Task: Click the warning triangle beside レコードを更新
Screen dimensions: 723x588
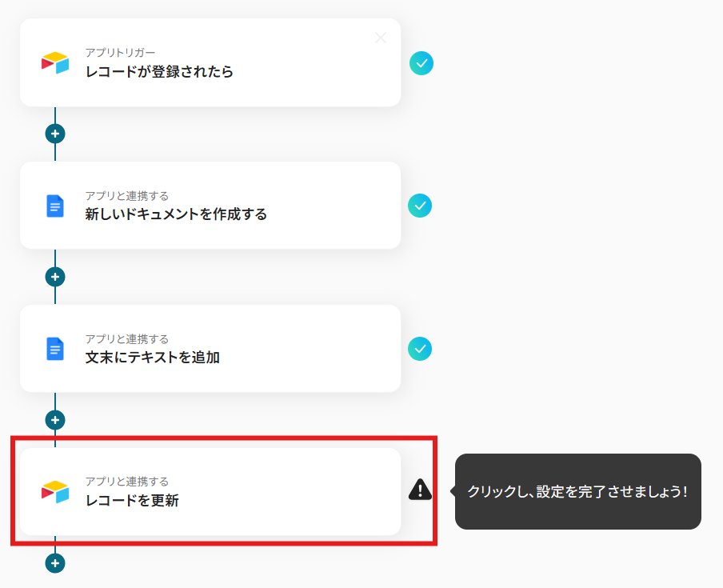Action: 420,490
